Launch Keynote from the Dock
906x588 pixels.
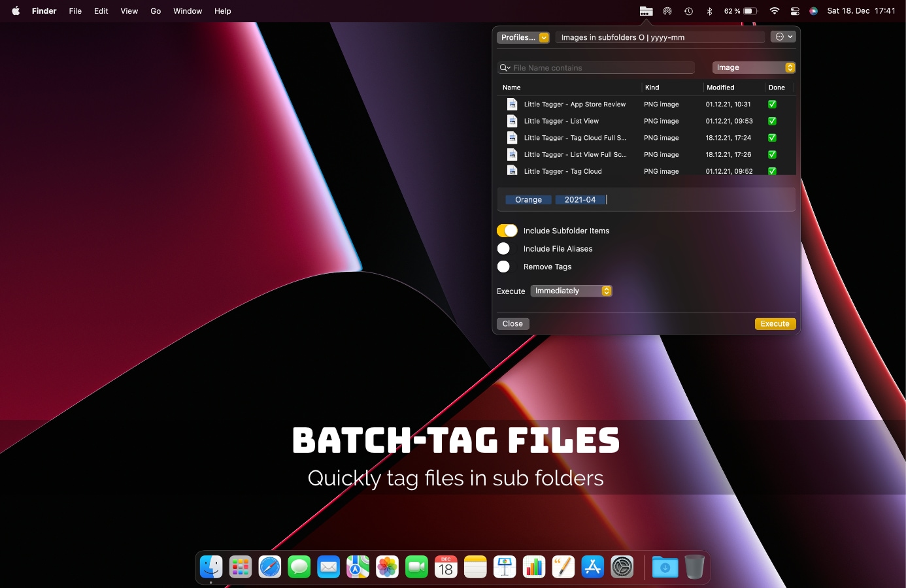505,567
